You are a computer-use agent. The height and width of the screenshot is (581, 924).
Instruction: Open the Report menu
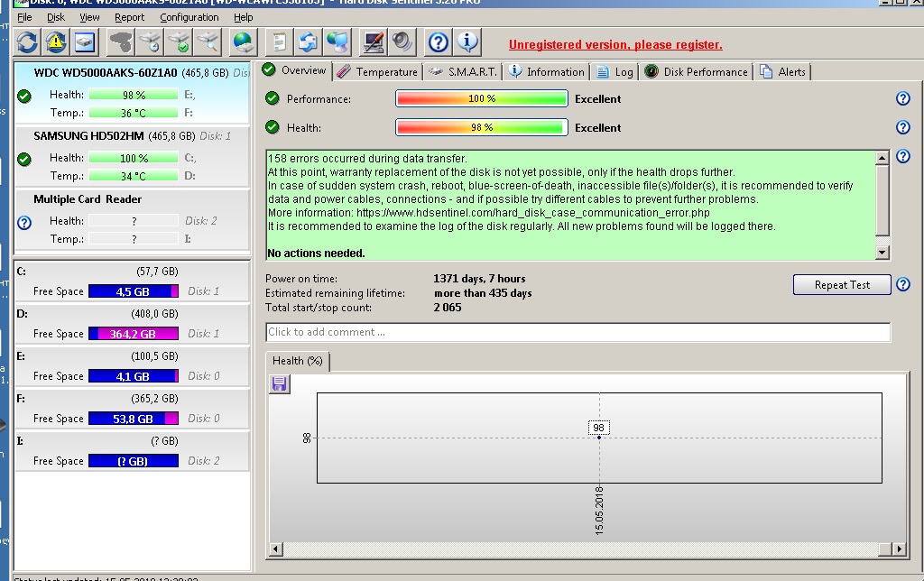[129, 17]
